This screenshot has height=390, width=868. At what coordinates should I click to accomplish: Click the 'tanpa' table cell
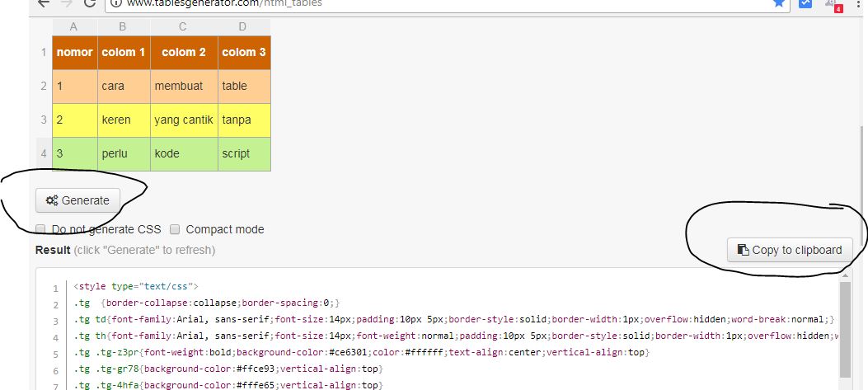(x=244, y=120)
